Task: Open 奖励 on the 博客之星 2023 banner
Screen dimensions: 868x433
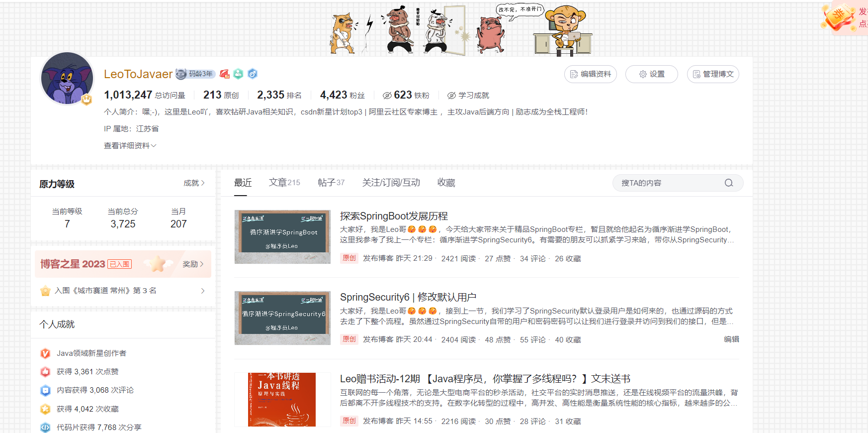Action: pyautogui.click(x=193, y=264)
